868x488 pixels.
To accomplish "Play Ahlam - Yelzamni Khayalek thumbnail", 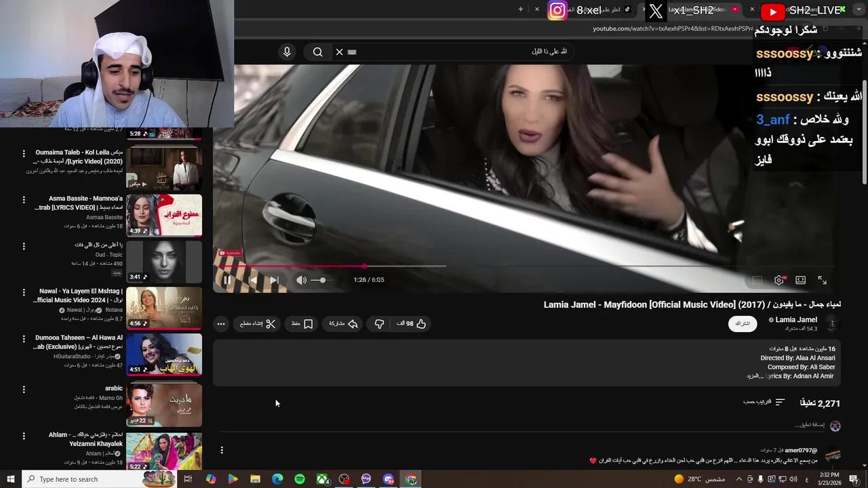I will point(164,451).
